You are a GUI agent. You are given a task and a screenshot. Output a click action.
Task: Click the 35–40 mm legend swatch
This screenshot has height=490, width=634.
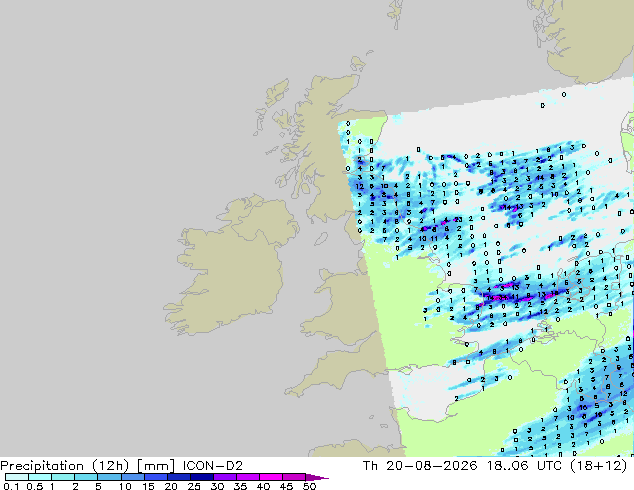click(x=247, y=477)
